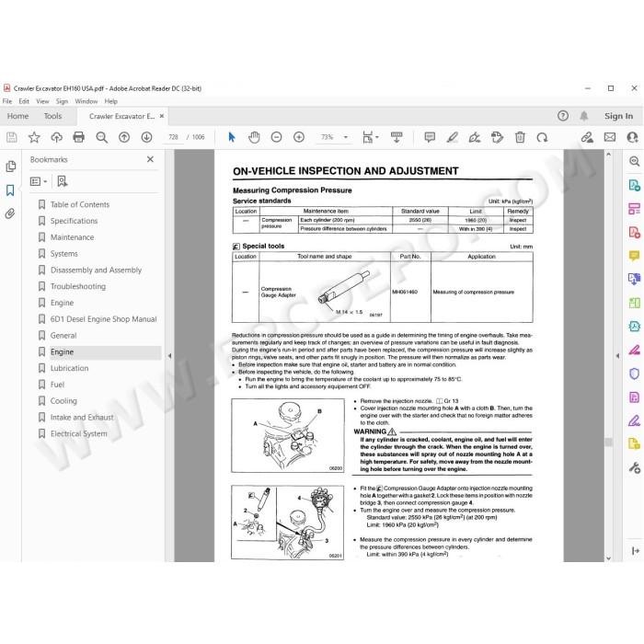Open the Find text magnifier

[x=101, y=137]
